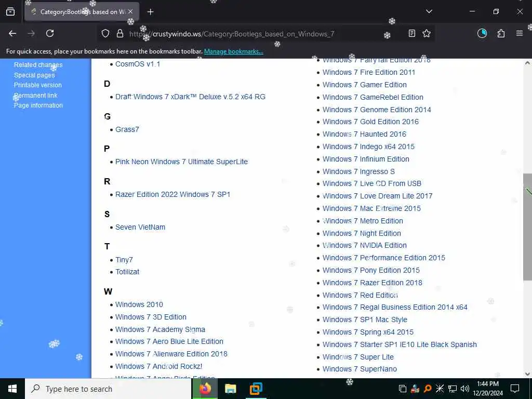
Task: Open the notification center icon
Action: point(515,389)
